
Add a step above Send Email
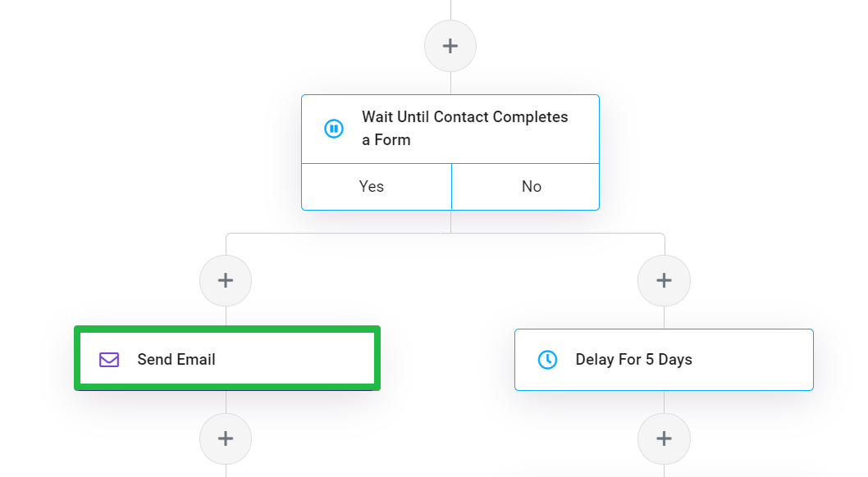(226, 281)
